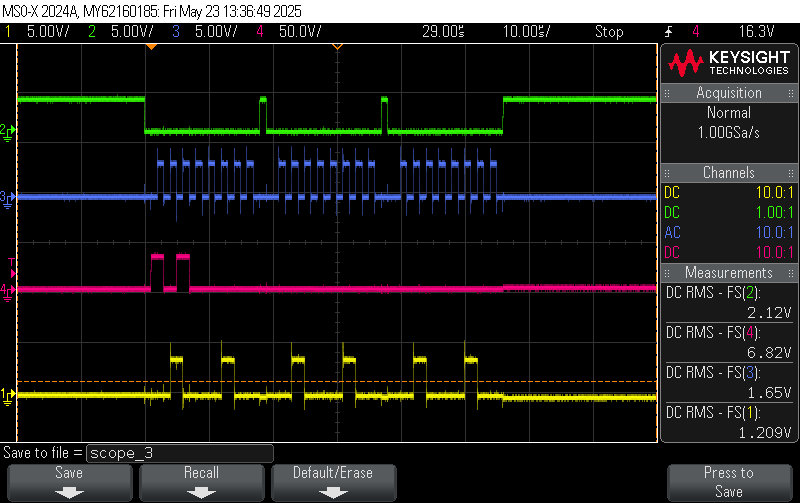Click the Acquisition panel left grip icon

667,93
